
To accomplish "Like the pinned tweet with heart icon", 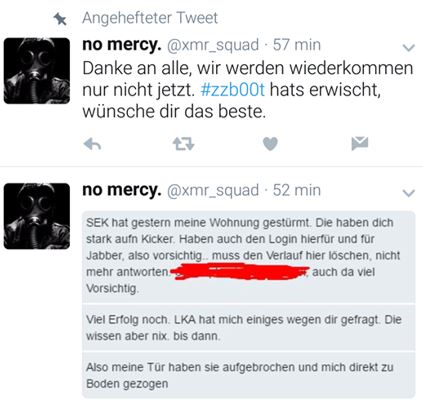I will point(270,144).
